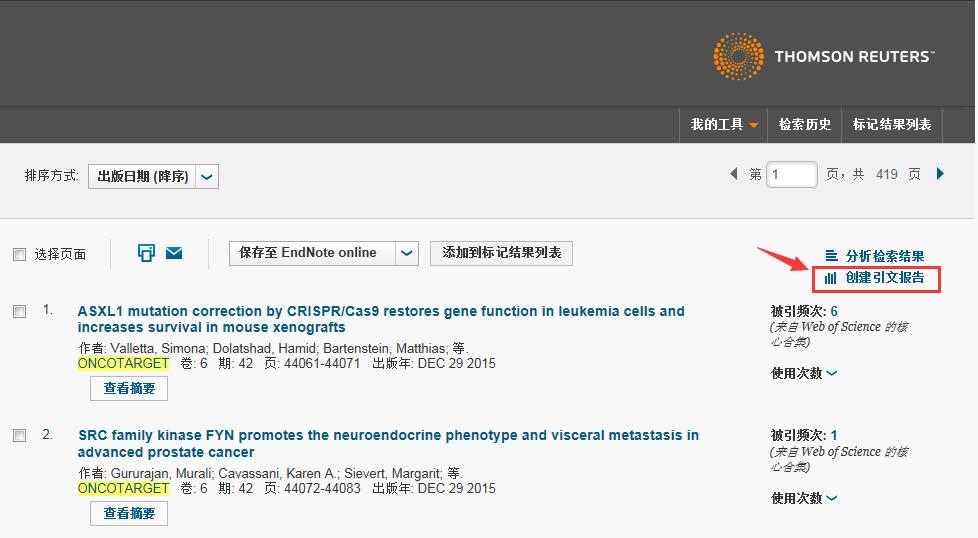This screenshot has height=538, width=978.
Task: Click the Thomson Reuters logo
Action: click(822, 56)
